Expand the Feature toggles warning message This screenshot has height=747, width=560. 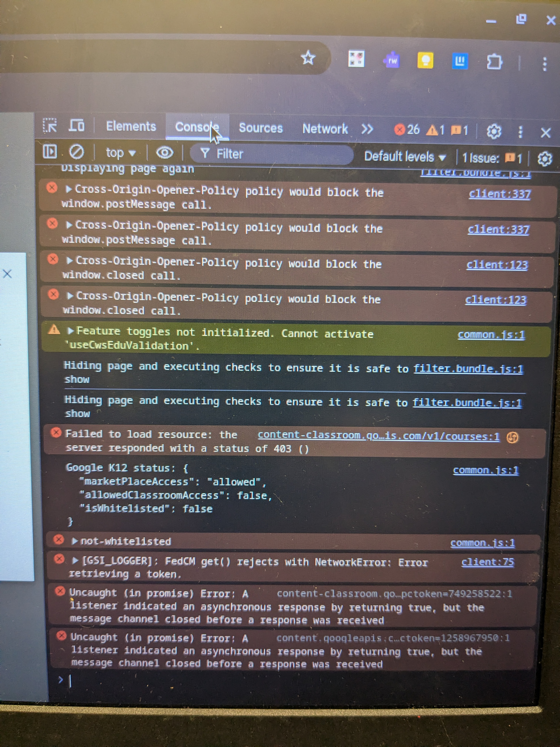71,331
